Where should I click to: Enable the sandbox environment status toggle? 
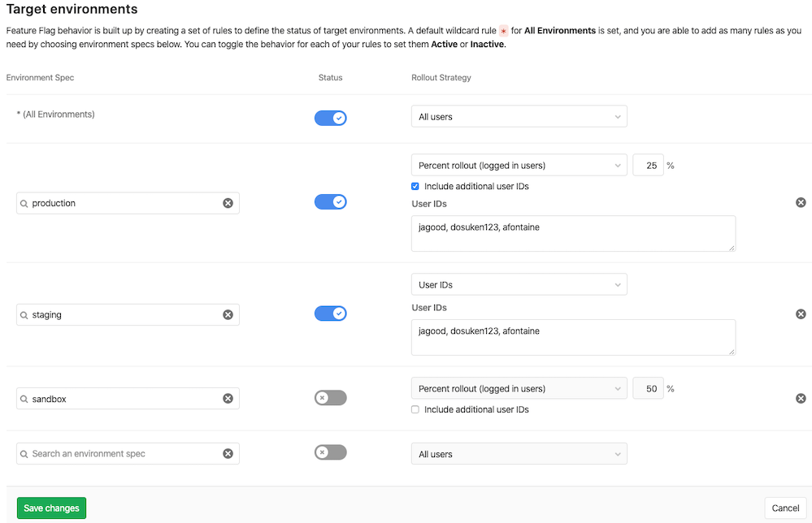[x=330, y=397]
